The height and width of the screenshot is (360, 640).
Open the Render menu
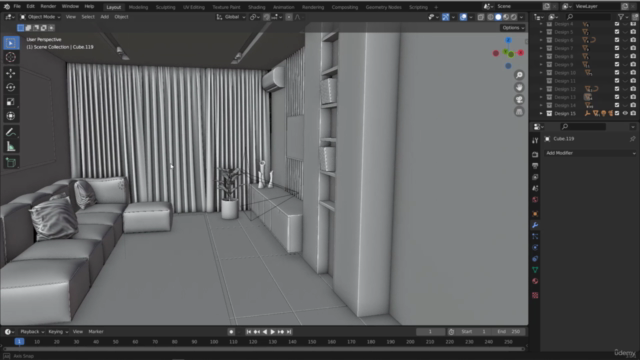(x=48, y=7)
